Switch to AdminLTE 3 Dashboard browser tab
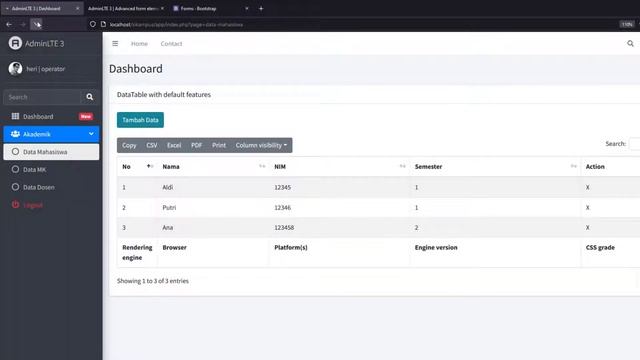The image size is (640, 360). pyautogui.click(x=42, y=8)
